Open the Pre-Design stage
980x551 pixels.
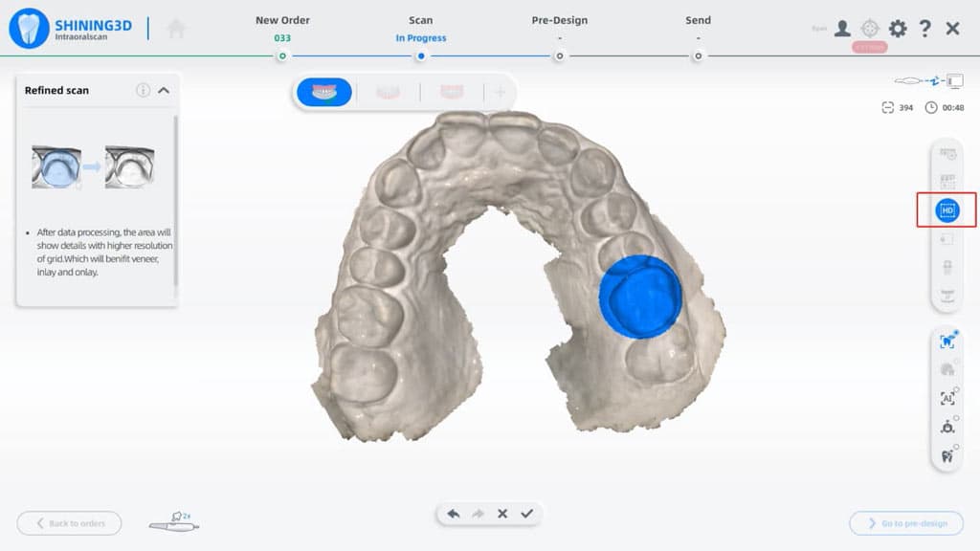[559, 19]
